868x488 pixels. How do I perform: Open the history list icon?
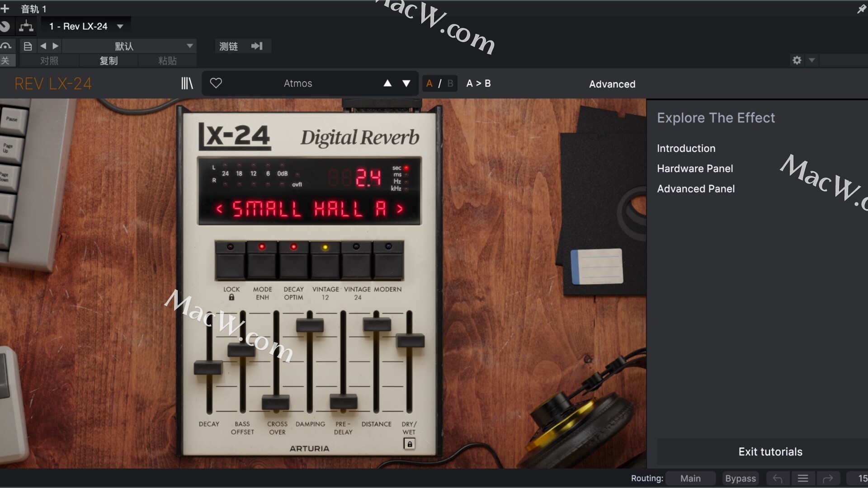pyautogui.click(x=803, y=479)
